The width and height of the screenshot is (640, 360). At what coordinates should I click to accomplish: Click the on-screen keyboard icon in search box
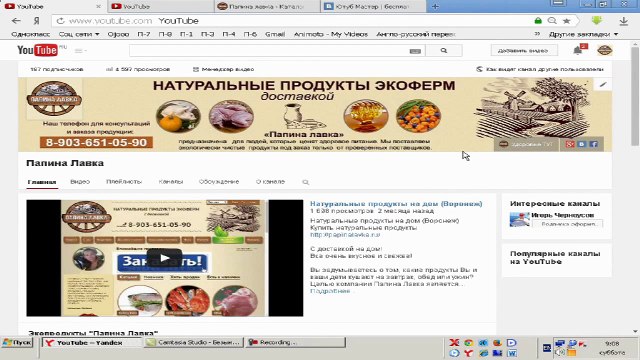pyautogui.click(x=415, y=51)
